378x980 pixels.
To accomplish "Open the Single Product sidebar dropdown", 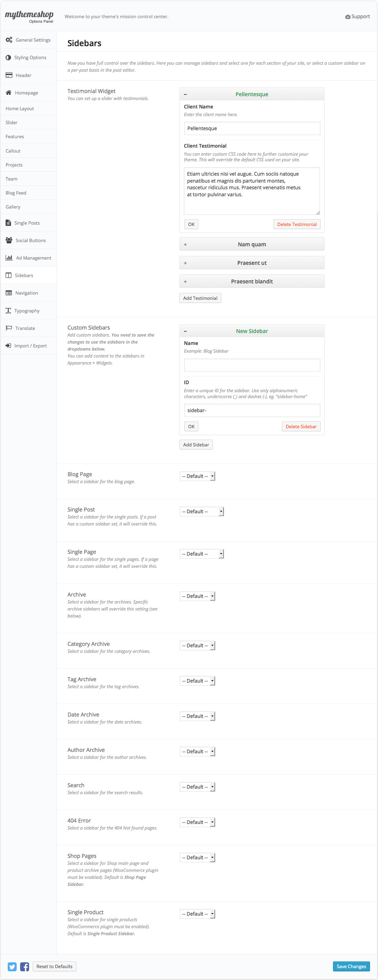I will coord(197,914).
